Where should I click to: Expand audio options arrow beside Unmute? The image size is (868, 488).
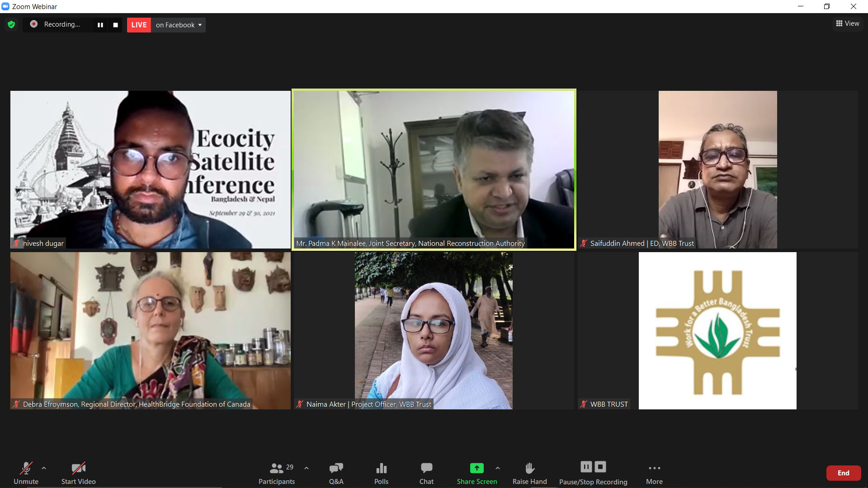(x=44, y=468)
